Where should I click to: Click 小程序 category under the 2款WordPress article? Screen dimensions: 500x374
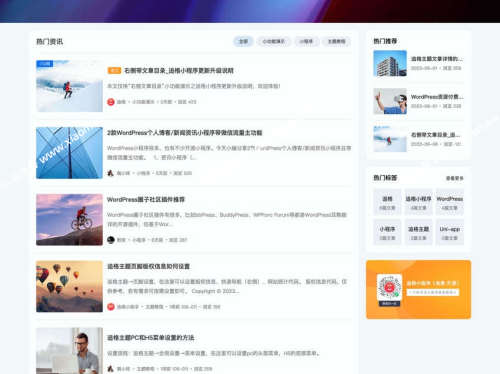(x=143, y=173)
